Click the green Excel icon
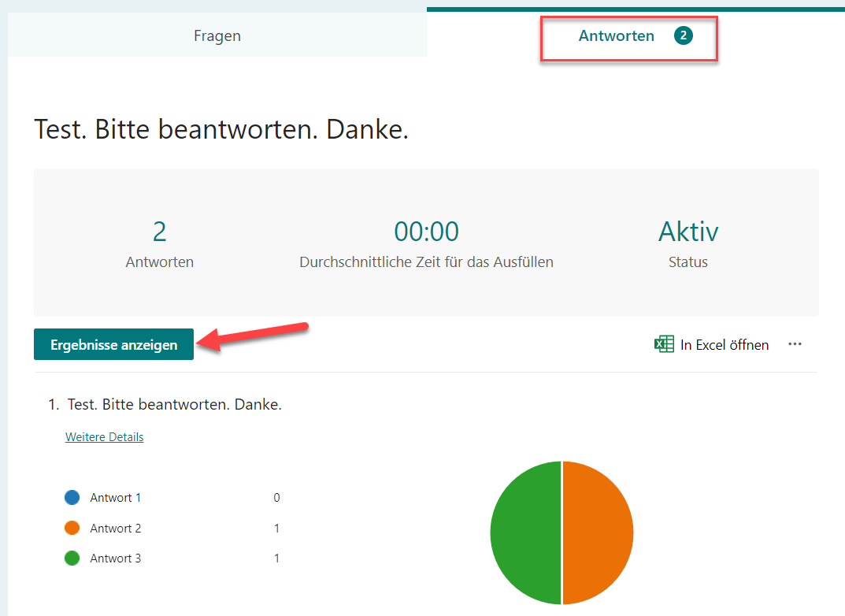The image size is (845, 616). (664, 344)
